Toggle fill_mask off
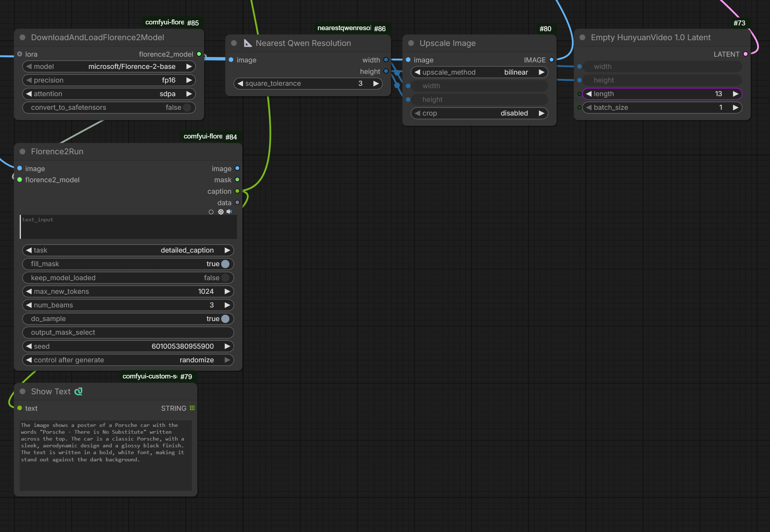770x532 pixels. (x=225, y=264)
